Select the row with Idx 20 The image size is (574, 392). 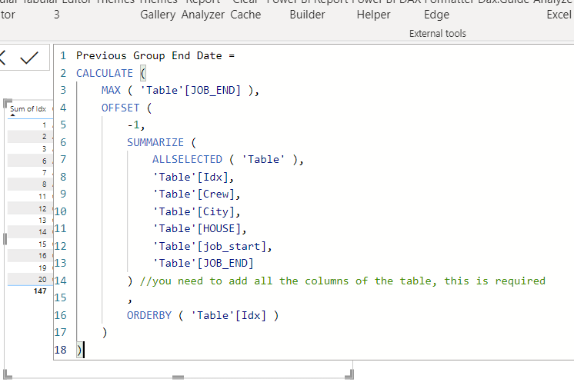30,279
